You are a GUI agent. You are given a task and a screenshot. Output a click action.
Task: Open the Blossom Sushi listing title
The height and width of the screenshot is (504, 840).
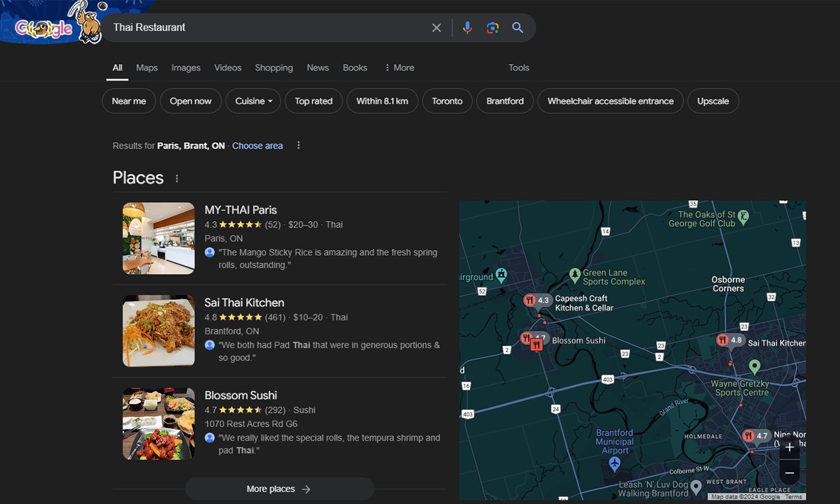click(x=240, y=395)
